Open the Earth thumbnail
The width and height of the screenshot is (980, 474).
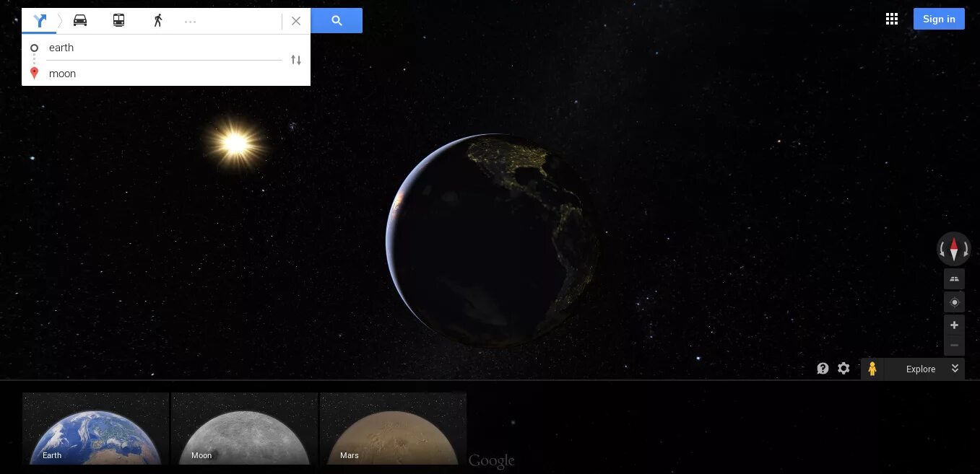[x=95, y=429]
